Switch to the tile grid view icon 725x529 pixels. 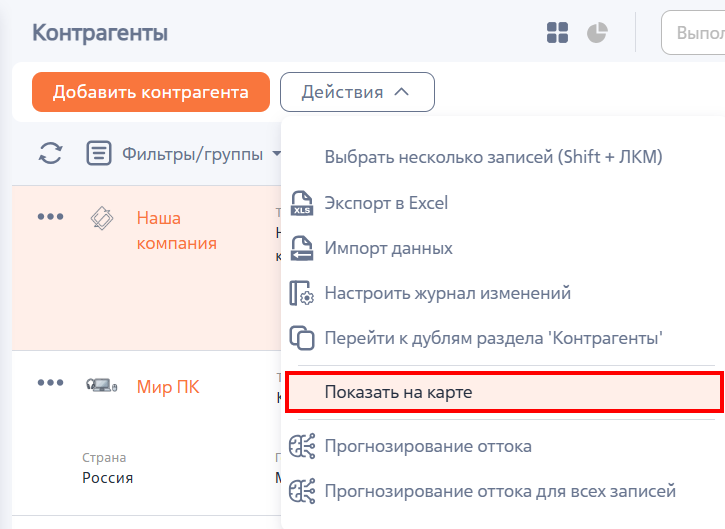point(557,33)
